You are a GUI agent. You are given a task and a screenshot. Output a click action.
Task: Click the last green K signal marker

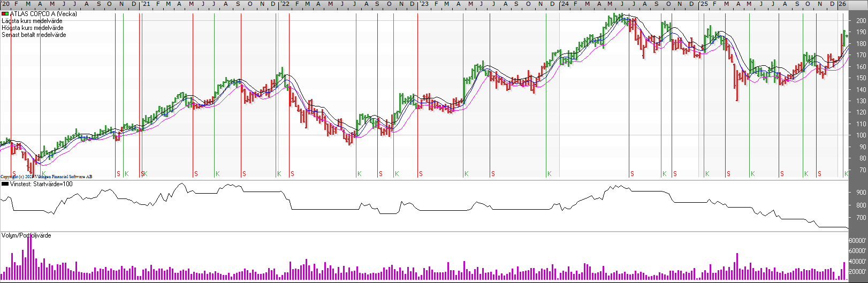[846, 174]
